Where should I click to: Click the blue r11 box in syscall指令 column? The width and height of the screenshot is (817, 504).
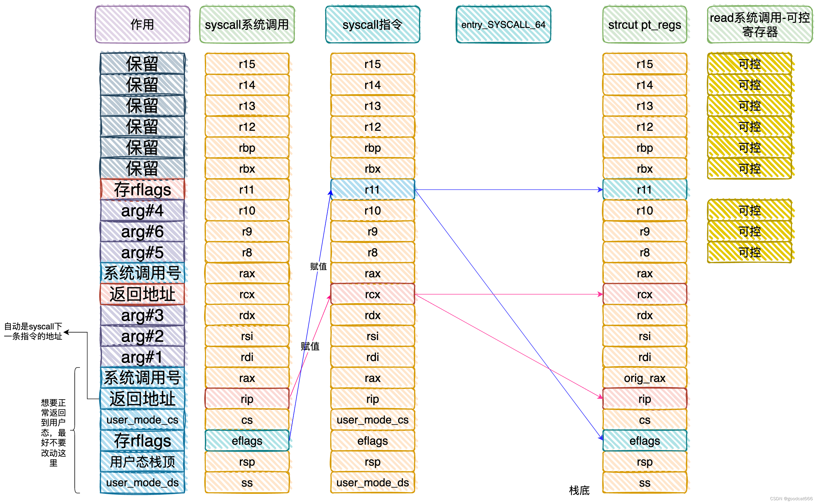point(373,189)
